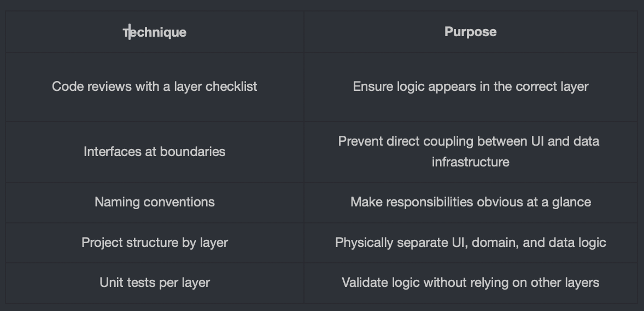Click 'Validate logic without relying on other layers'
Screen dimensions: 644x311
click(471, 283)
